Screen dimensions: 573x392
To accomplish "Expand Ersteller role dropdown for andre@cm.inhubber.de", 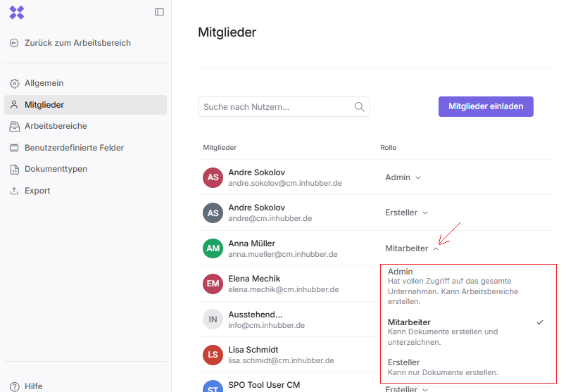I will click(406, 213).
